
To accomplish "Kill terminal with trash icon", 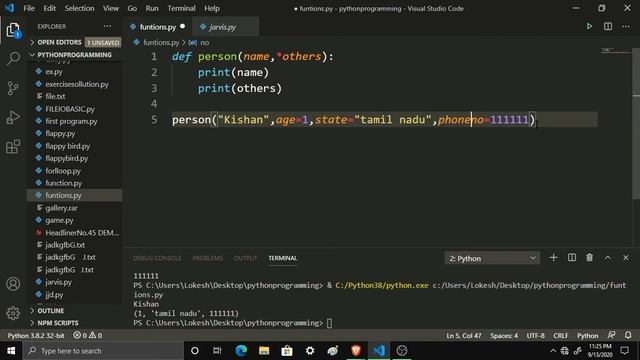I will click(x=589, y=258).
